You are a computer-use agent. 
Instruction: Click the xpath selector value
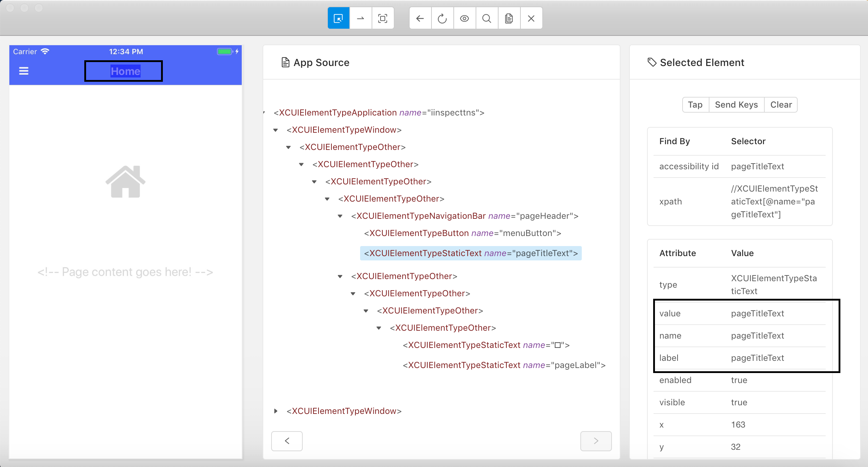(774, 202)
